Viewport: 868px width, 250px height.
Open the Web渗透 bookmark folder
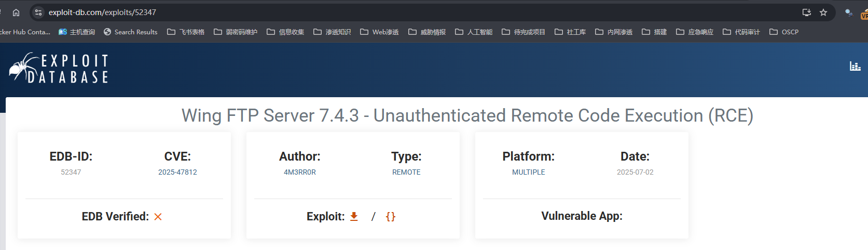pos(379,32)
